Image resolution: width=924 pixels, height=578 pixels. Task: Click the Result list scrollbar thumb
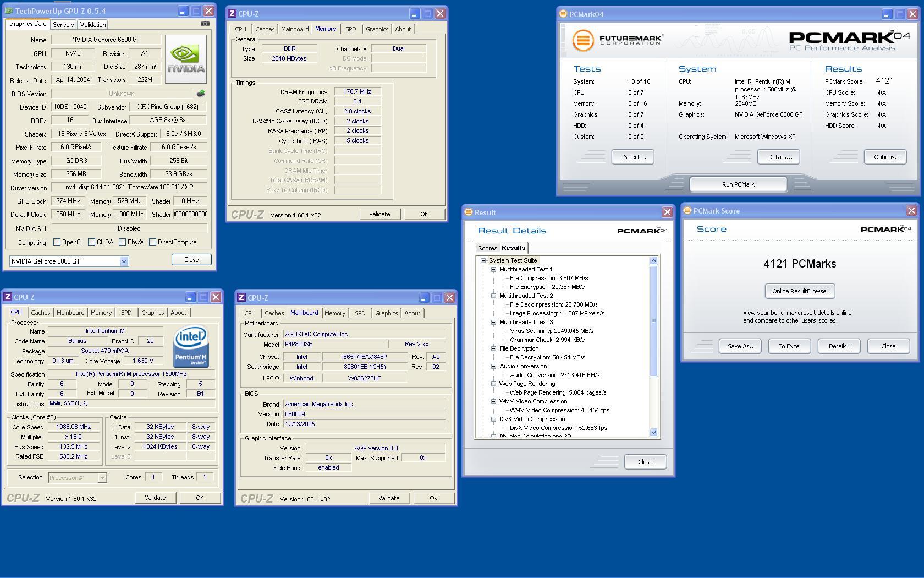(654, 321)
